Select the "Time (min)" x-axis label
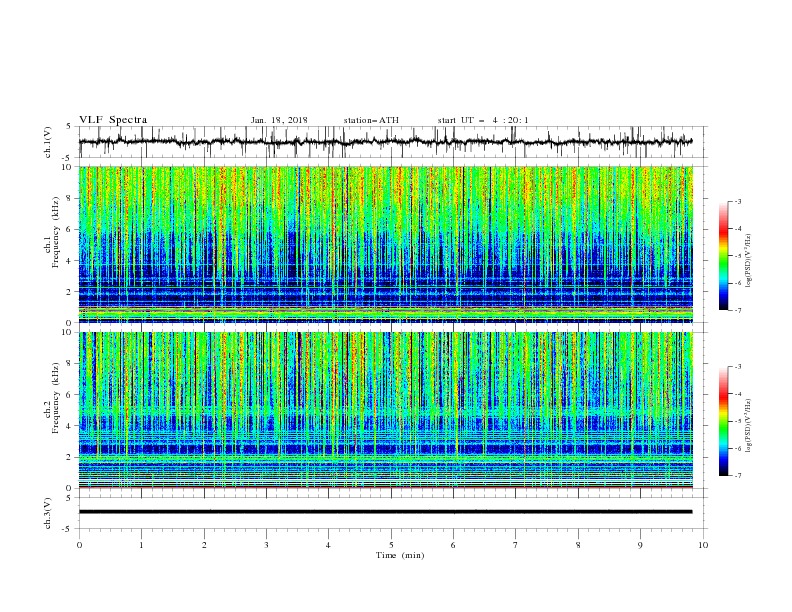The width and height of the screenshot is (792, 612). [x=400, y=555]
